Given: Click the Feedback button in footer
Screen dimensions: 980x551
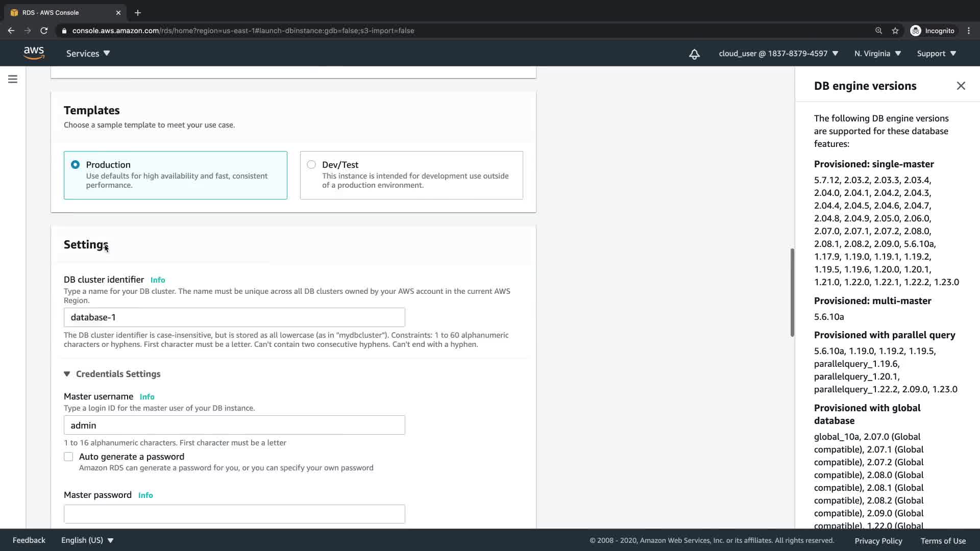Looking at the screenshot, I should pyautogui.click(x=29, y=540).
